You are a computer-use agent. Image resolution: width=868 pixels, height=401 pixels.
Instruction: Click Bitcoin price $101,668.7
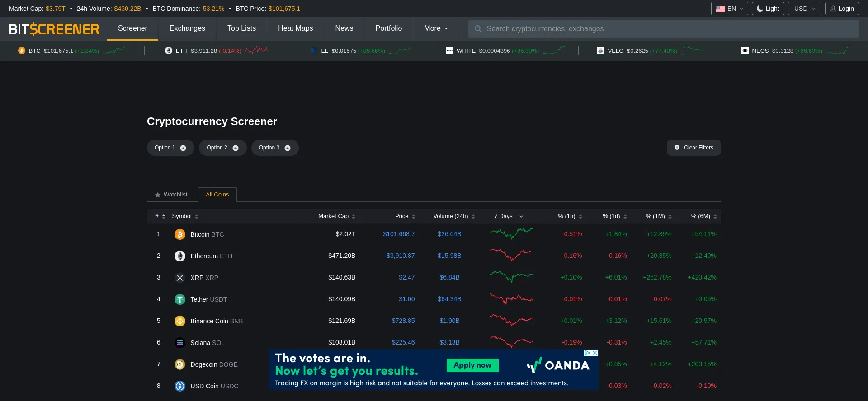click(399, 234)
